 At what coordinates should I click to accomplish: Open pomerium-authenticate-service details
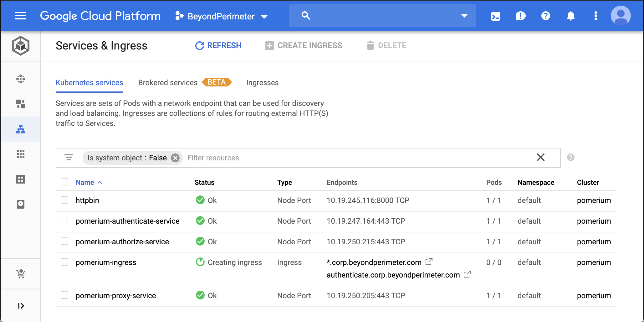(x=127, y=221)
